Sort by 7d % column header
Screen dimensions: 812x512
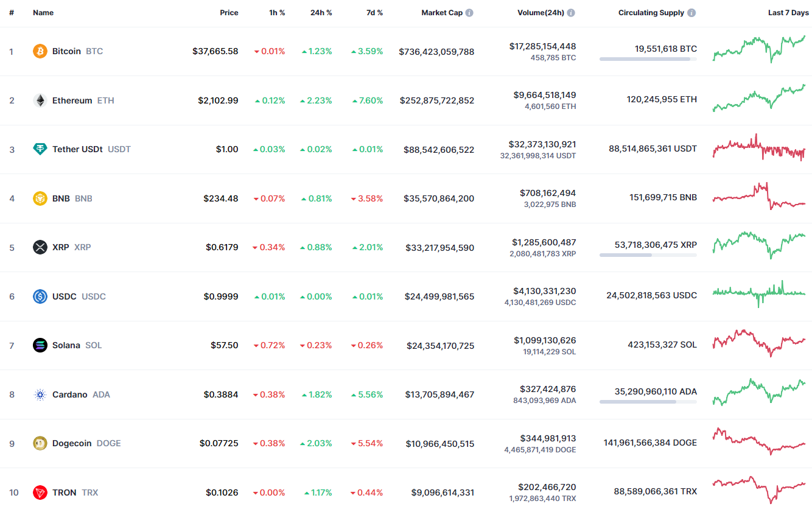pos(374,13)
